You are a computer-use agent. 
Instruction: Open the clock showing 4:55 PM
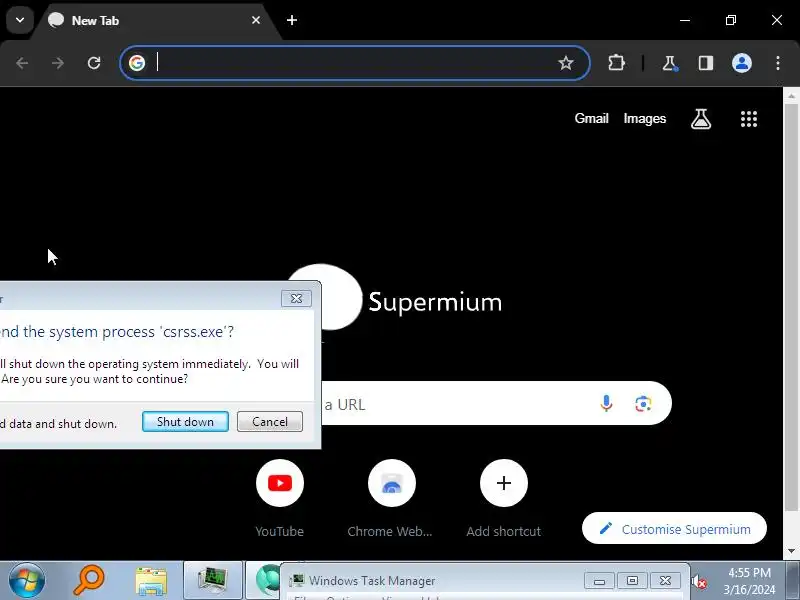(x=749, y=581)
